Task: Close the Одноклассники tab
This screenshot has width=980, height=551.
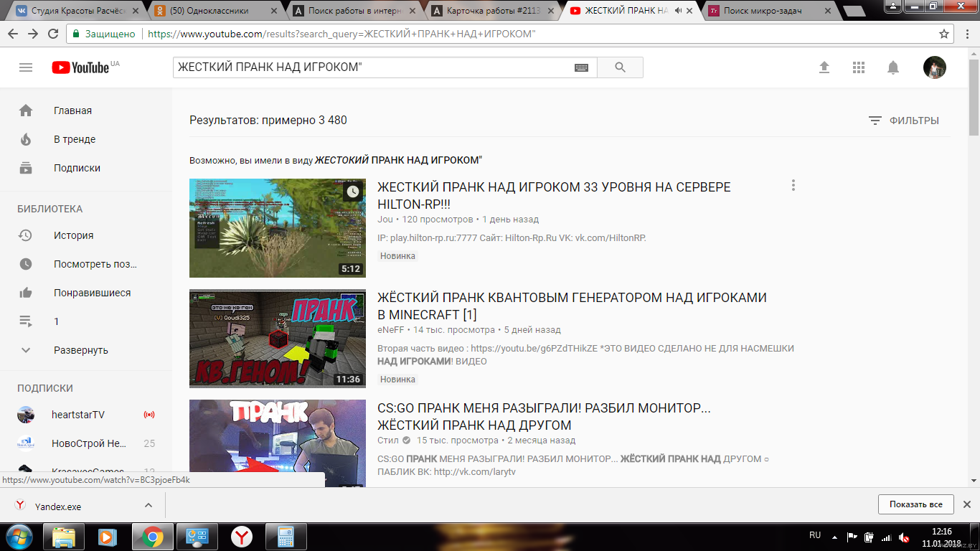Action: 273,11
